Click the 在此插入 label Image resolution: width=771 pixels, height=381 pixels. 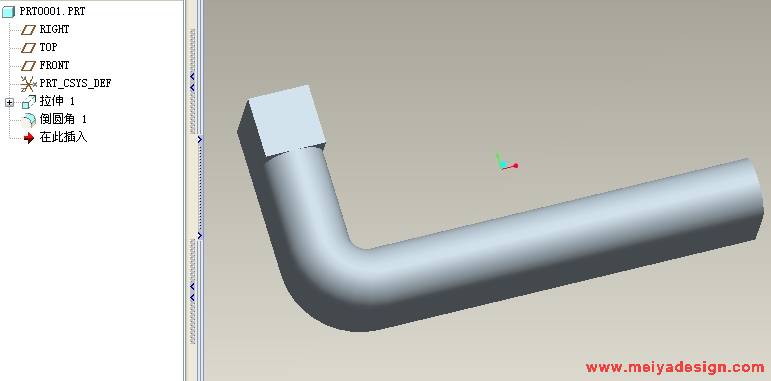click(63, 137)
